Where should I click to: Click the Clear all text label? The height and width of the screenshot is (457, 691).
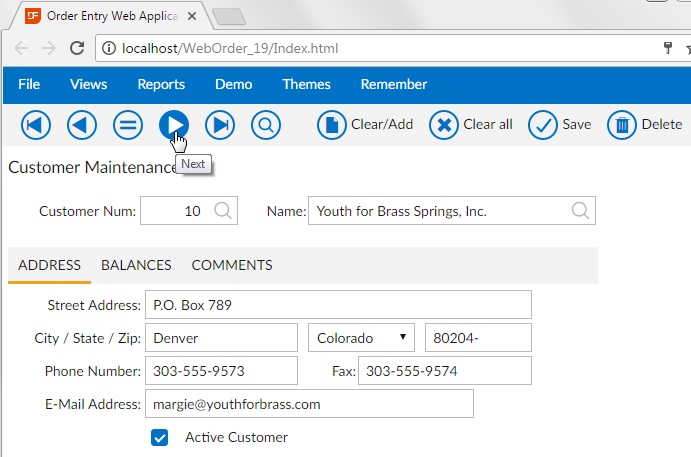488,124
